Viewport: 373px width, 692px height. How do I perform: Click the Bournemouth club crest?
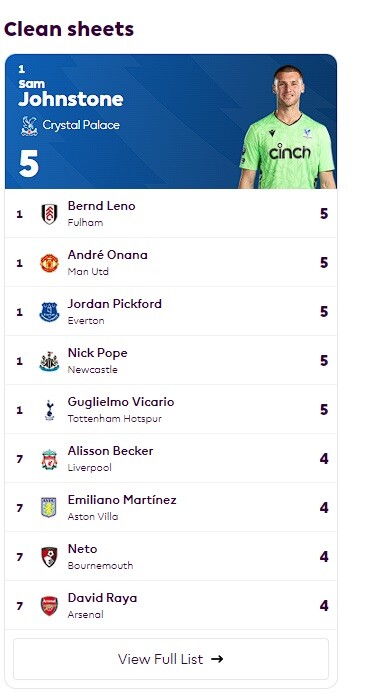click(49, 557)
